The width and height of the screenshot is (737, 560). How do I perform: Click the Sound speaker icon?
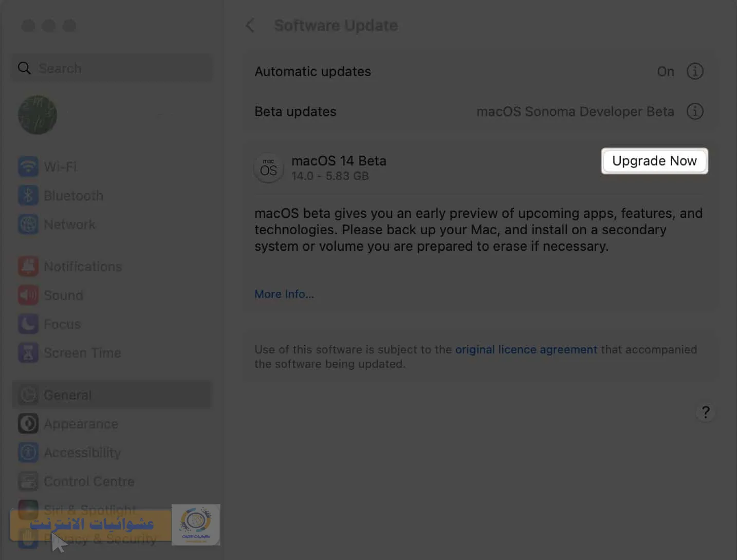click(28, 295)
